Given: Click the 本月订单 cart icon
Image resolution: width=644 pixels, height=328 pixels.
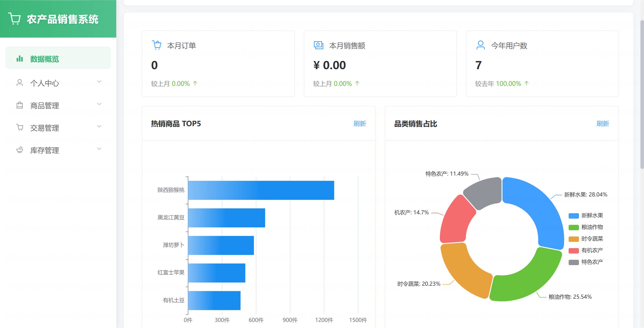Looking at the screenshot, I should click(x=157, y=45).
